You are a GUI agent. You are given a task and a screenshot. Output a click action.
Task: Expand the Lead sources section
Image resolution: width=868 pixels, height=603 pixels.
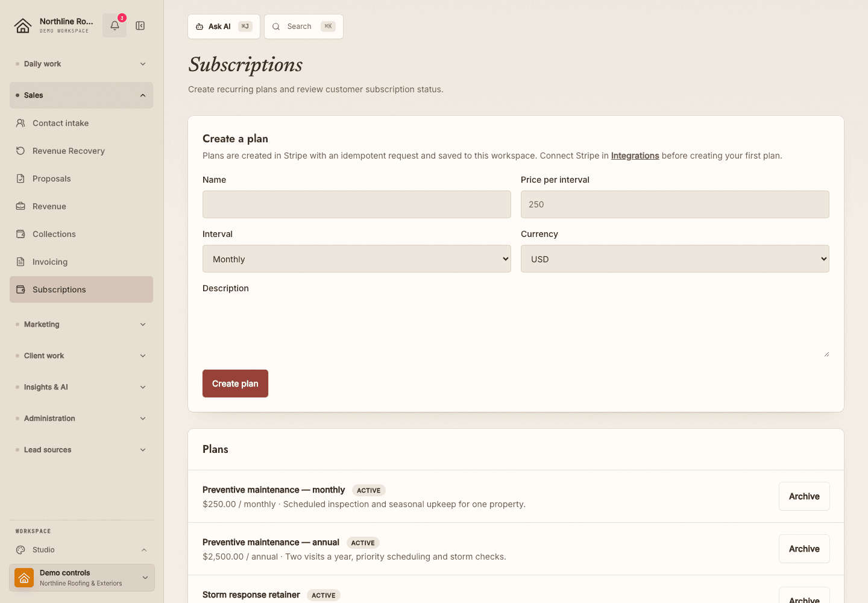tap(81, 450)
